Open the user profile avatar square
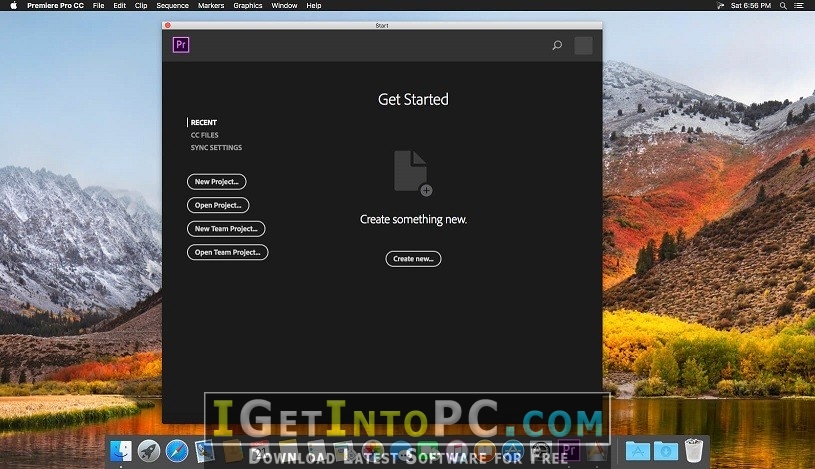The height and width of the screenshot is (469, 815). point(583,45)
